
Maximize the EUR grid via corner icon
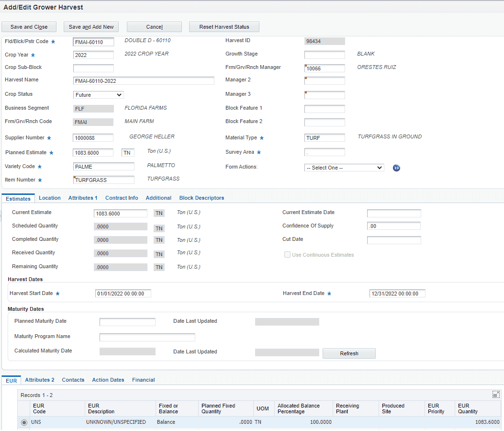pyautogui.click(x=496, y=394)
